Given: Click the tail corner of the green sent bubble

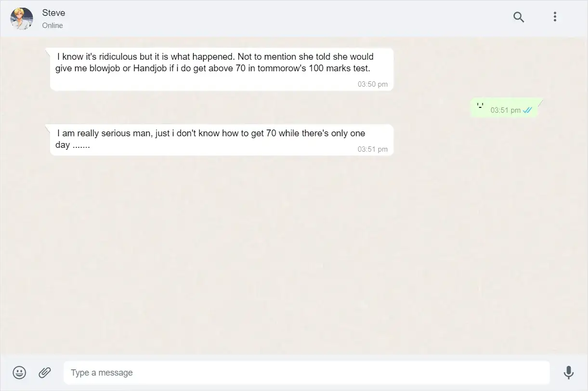Looking at the screenshot, I should 540,102.
